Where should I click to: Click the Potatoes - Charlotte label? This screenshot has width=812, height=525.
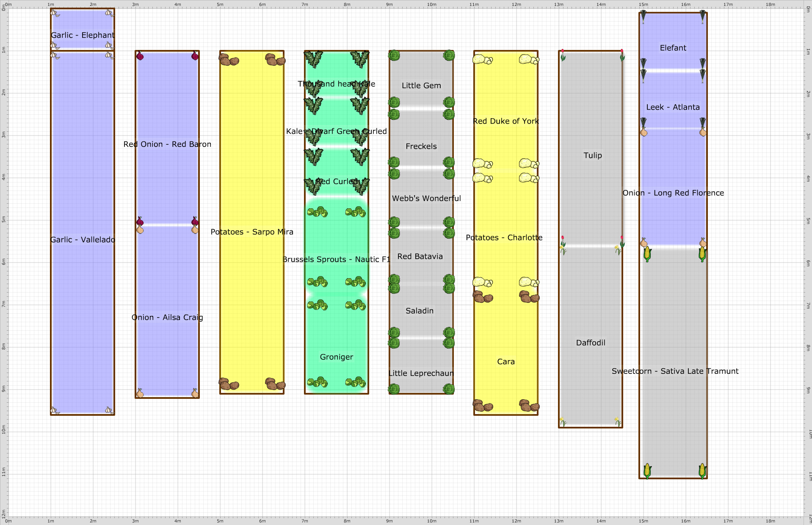(x=504, y=238)
